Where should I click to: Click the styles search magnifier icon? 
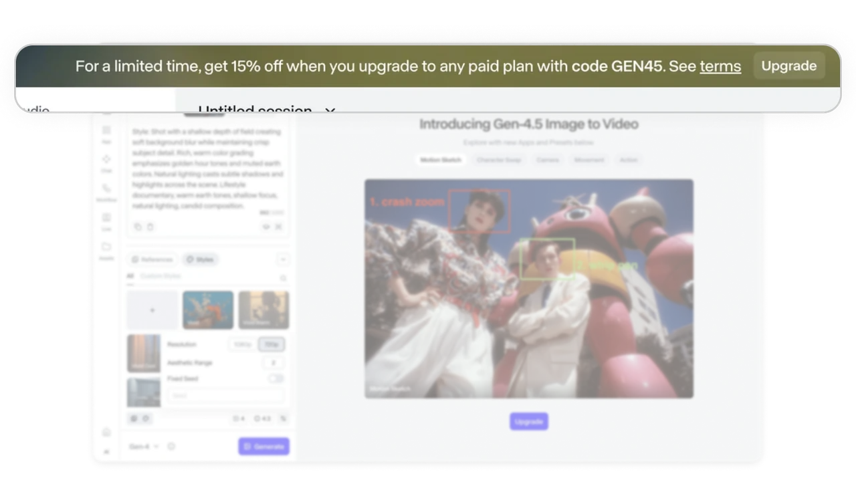[x=284, y=277]
